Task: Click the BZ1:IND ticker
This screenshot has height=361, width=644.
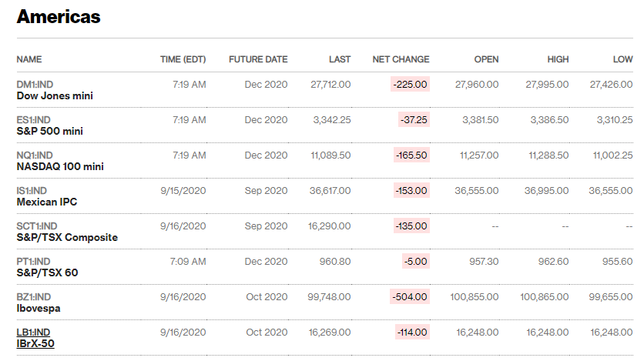Action: click(34, 297)
